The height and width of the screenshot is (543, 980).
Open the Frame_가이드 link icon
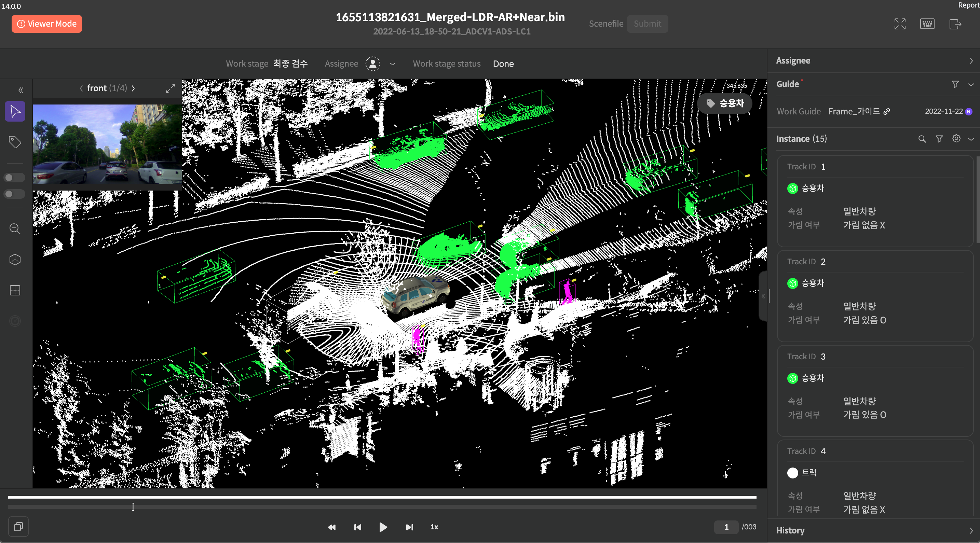887,111
